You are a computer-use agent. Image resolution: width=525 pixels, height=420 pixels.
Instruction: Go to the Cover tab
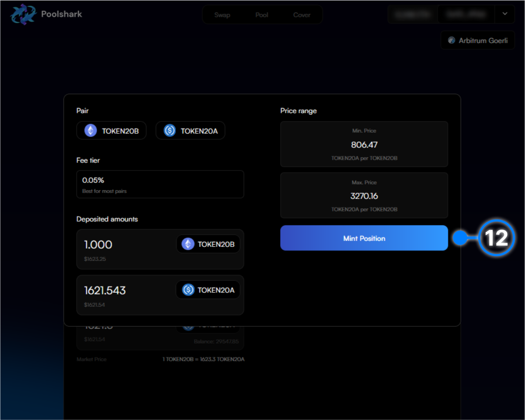(302, 15)
